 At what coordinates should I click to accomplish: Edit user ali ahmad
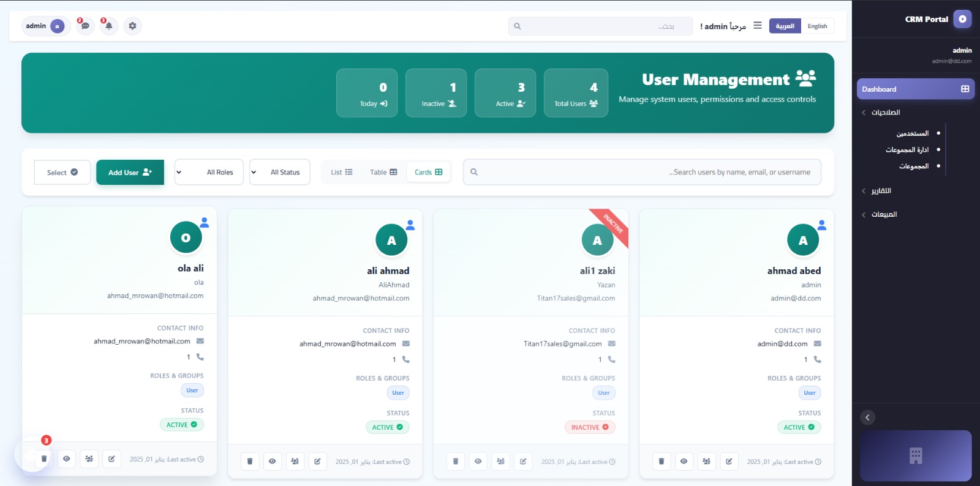[317, 462]
